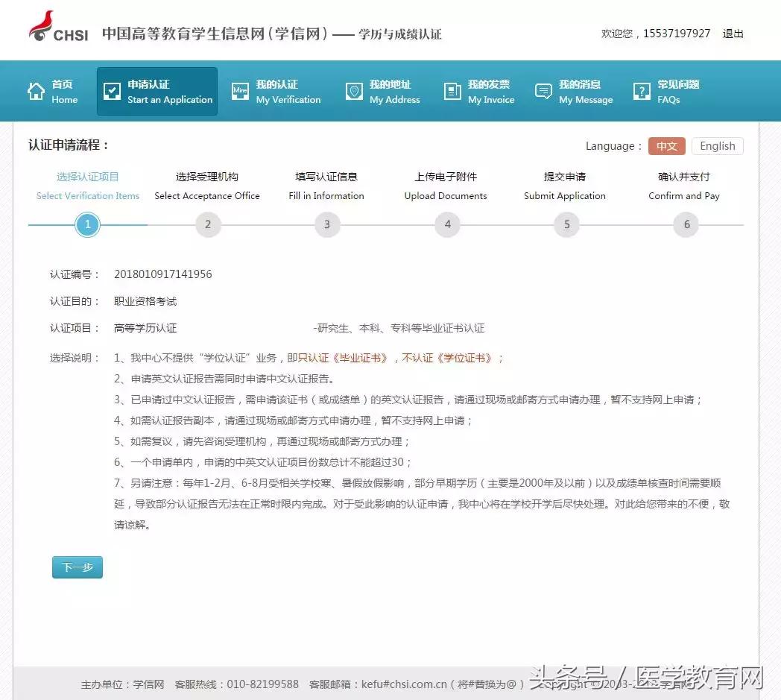Select the Start an Application (申请认证) icon

pyautogui.click(x=113, y=90)
